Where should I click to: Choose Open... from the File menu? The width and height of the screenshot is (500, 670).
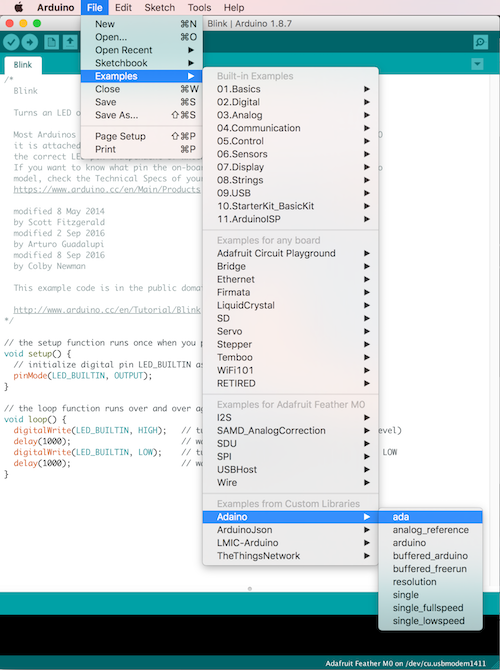coord(141,37)
